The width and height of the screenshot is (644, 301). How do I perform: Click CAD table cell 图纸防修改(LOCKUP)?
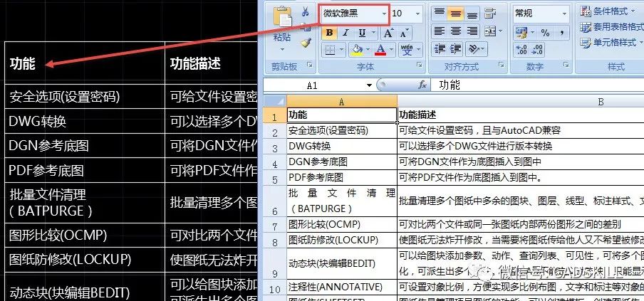tap(84, 259)
